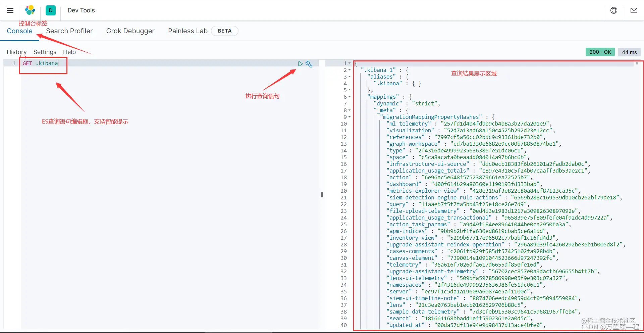Click the ".kibana_1" index name in response

coord(378,70)
